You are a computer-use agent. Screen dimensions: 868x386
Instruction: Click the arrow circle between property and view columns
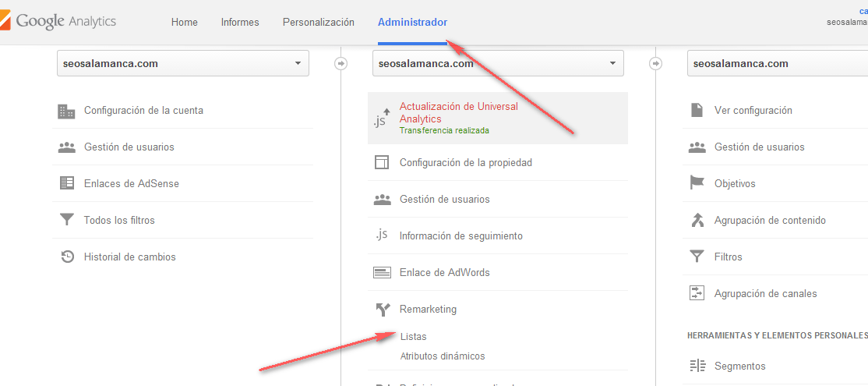tap(656, 64)
